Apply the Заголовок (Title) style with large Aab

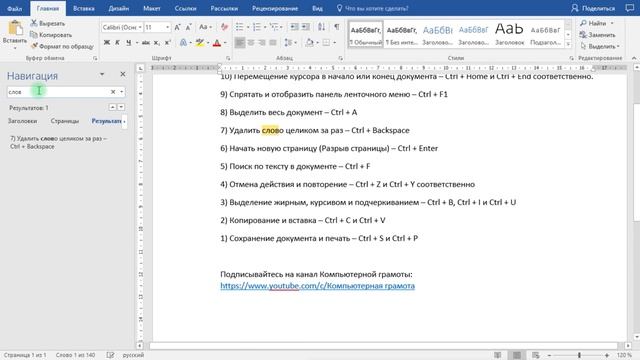509,34
